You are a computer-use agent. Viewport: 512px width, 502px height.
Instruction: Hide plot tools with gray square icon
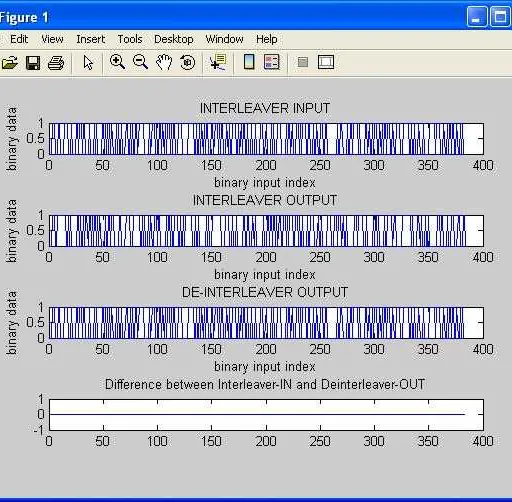(x=302, y=62)
